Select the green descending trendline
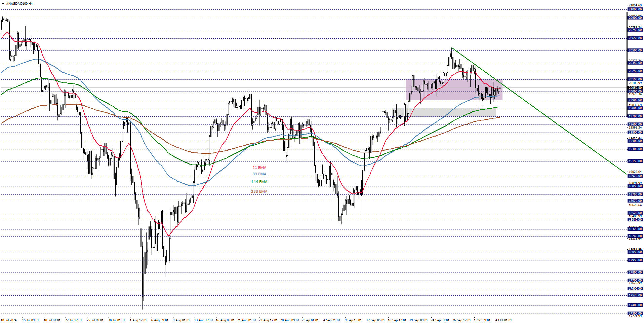The width and height of the screenshot is (644, 324). [x=539, y=111]
